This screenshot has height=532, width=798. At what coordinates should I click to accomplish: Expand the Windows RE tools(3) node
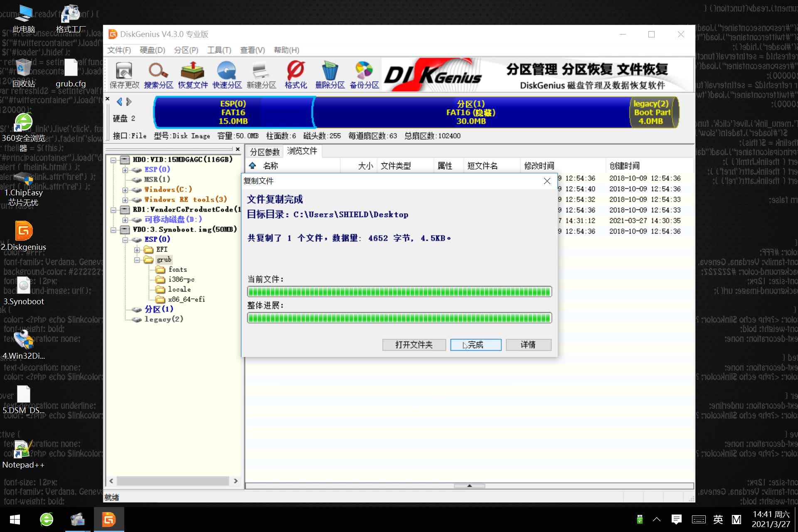[x=125, y=199]
